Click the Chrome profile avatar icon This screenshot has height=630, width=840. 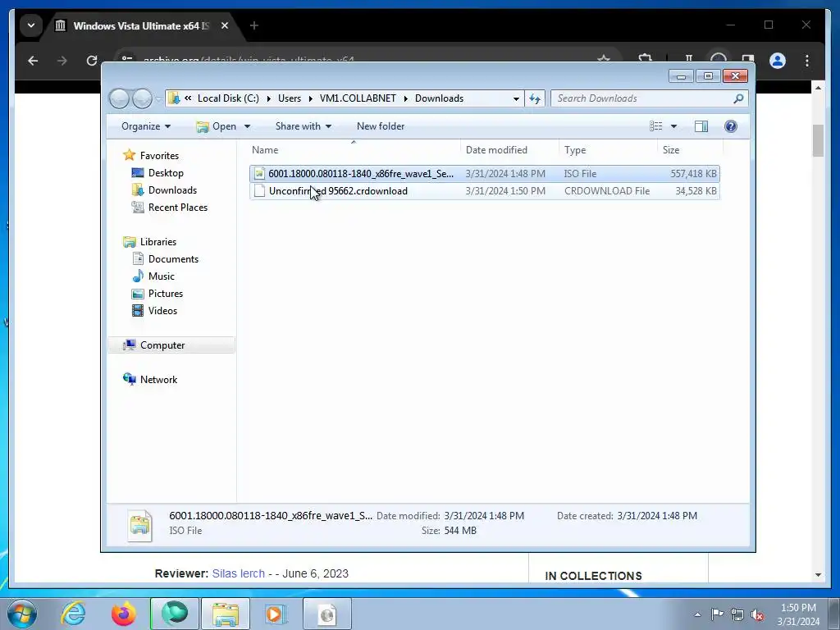pos(778,61)
